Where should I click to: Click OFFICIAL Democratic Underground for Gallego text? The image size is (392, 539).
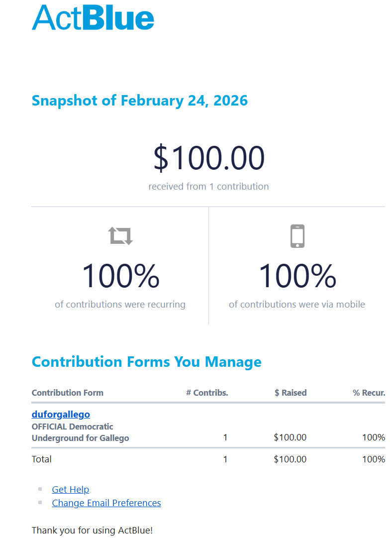pos(80,432)
